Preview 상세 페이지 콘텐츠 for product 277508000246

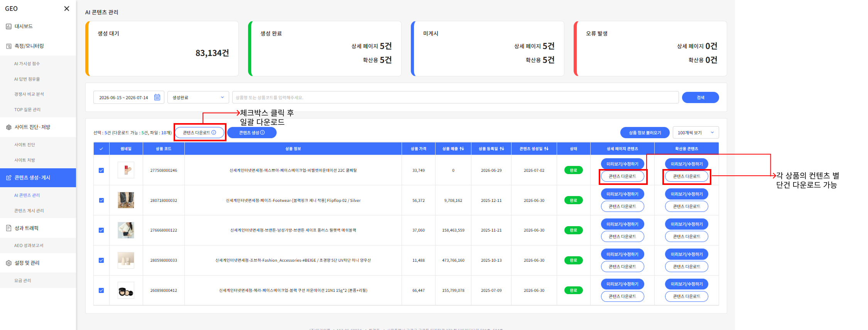point(622,164)
